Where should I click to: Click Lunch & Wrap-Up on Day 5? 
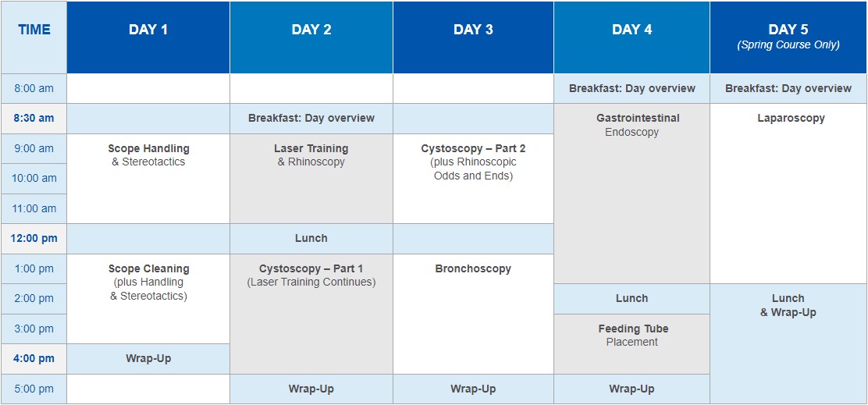[x=788, y=343]
